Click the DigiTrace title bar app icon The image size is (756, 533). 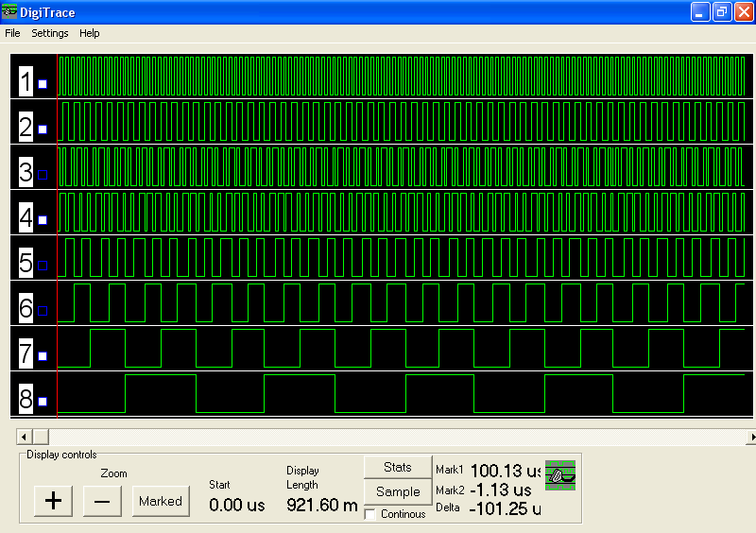[x=9, y=11]
